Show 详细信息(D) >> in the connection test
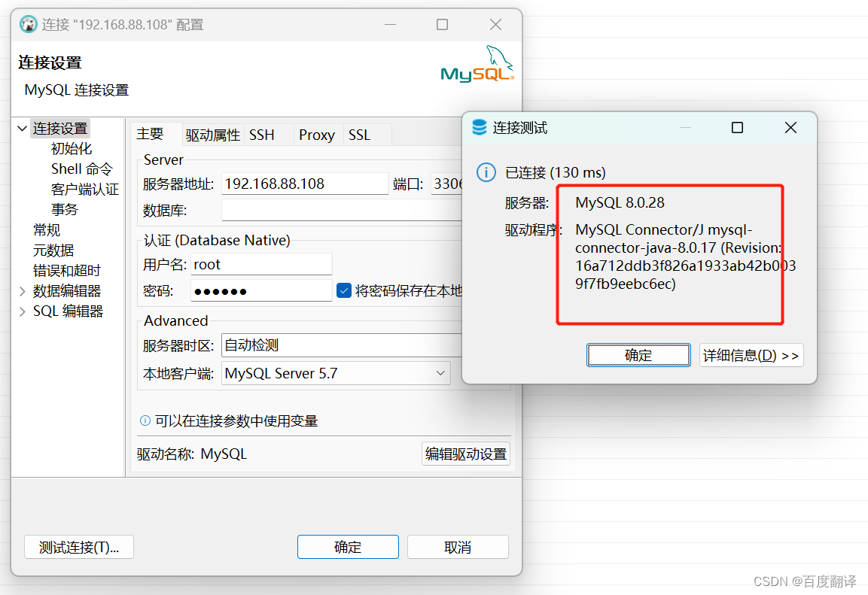The width and height of the screenshot is (868, 595). (x=751, y=355)
